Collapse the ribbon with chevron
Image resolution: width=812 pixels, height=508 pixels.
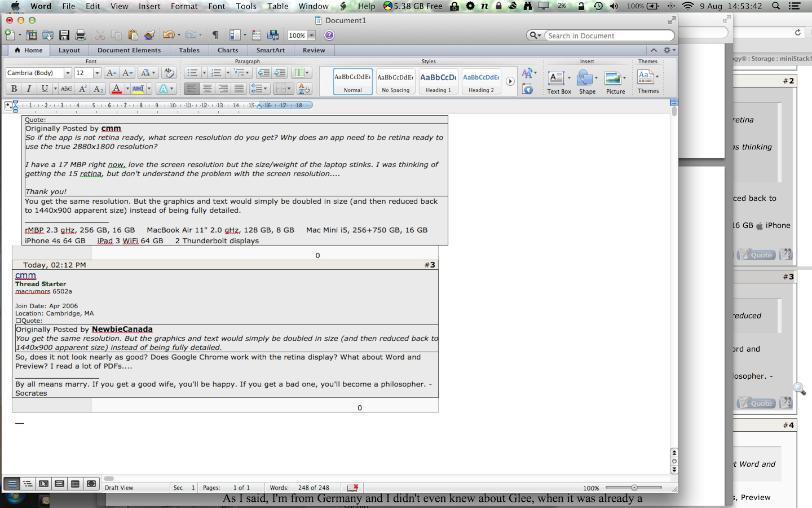pyautogui.click(x=654, y=50)
